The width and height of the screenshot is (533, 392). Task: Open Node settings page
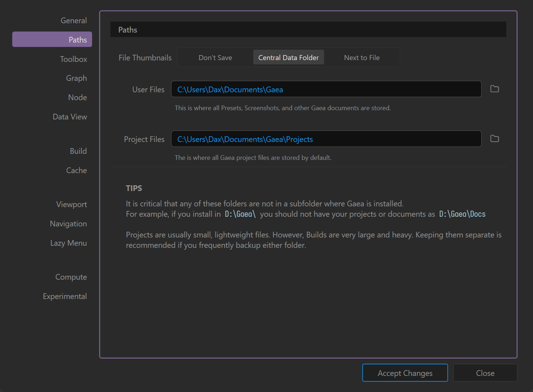click(77, 98)
